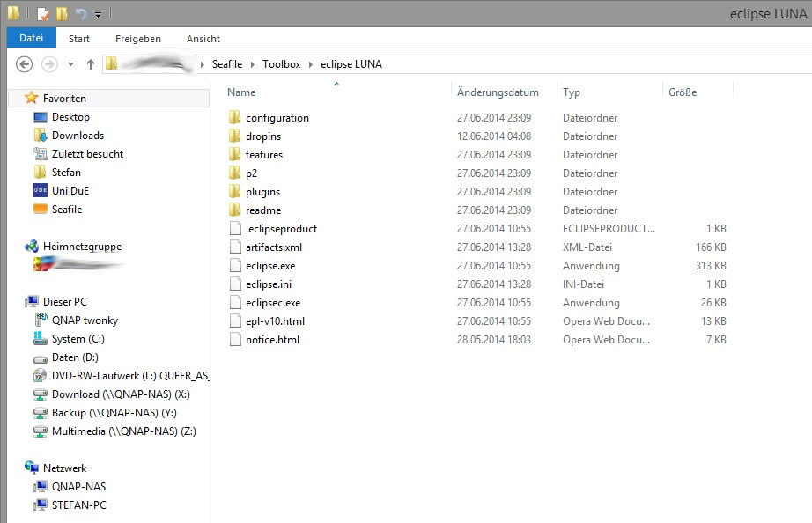This screenshot has width=812, height=523.
Task: Select Dieser PC in the navigation pane
Action: pos(65,302)
